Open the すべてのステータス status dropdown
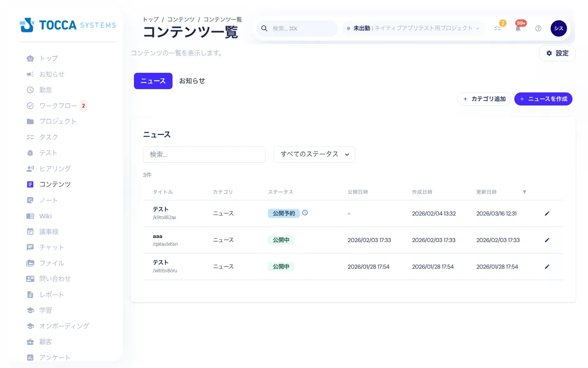Image resolution: width=588 pixels, height=368 pixels. [314, 155]
